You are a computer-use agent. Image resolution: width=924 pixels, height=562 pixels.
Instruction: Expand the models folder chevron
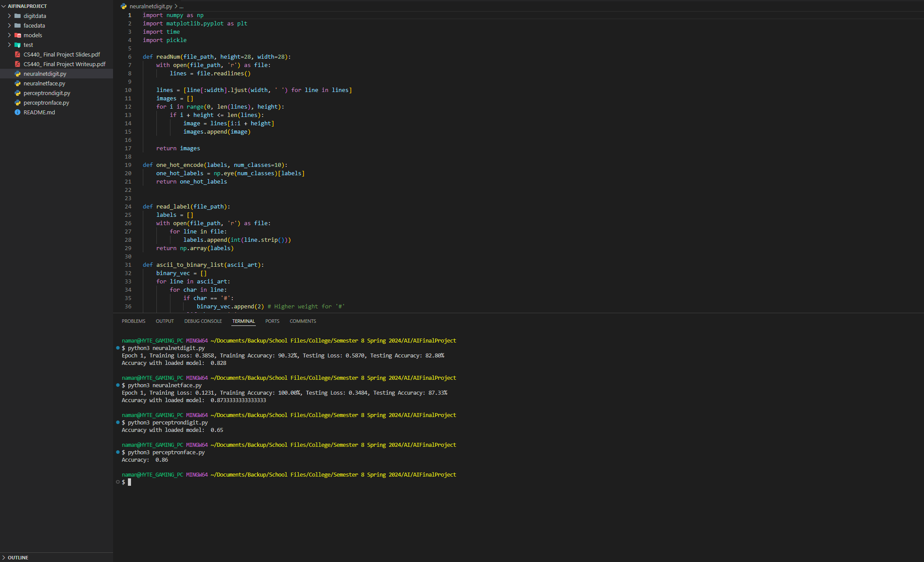pos(9,35)
